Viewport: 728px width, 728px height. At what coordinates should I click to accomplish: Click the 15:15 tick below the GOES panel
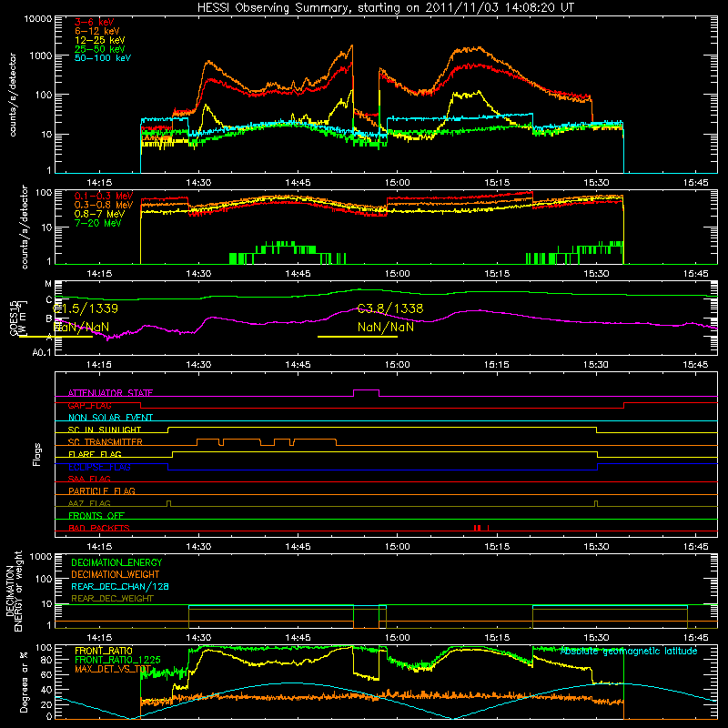point(497,365)
